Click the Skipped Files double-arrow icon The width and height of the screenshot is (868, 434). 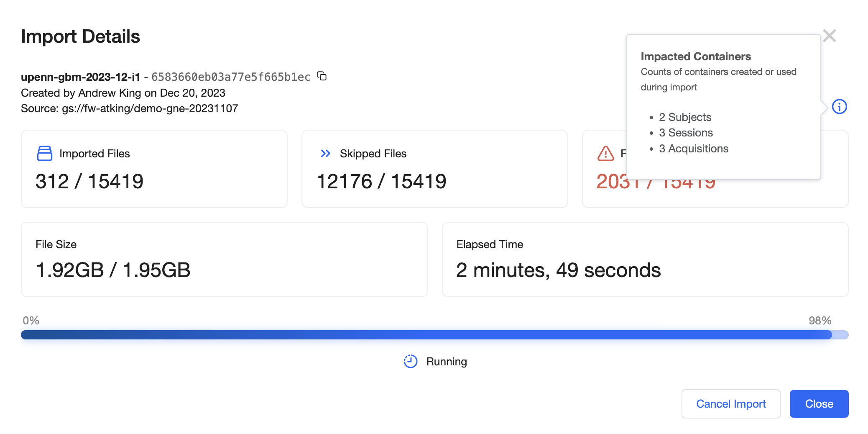click(x=325, y=154)
